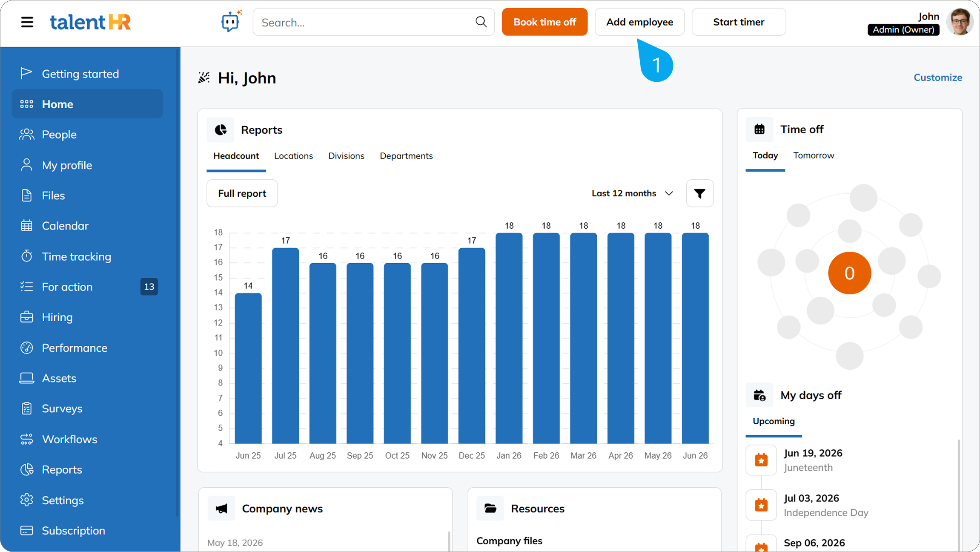Click the Add employee button
The image size is (980, 552).
(640, 22)
